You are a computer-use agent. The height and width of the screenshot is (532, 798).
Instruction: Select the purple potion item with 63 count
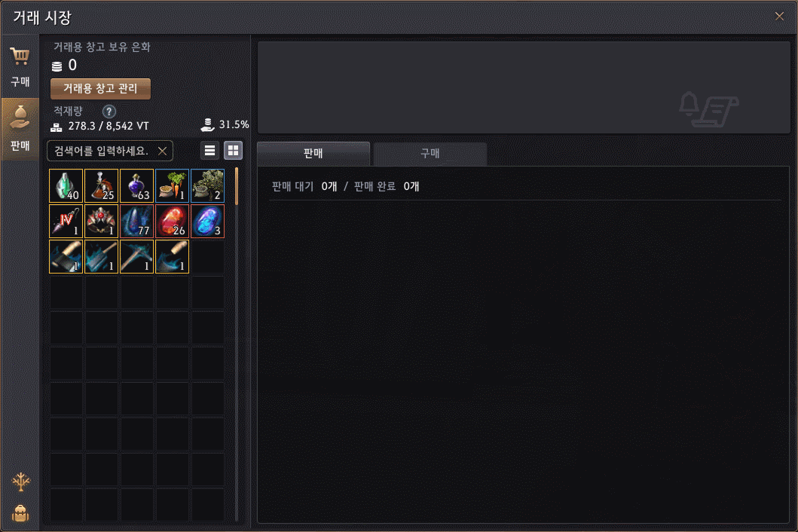tap(137, 186)
